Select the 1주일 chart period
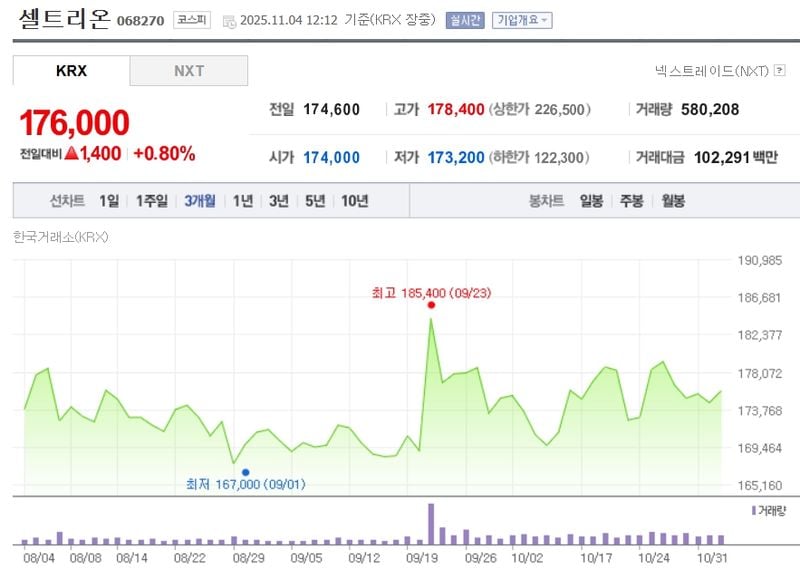This screenshot has width=800, height=579. tap(152, 201)
